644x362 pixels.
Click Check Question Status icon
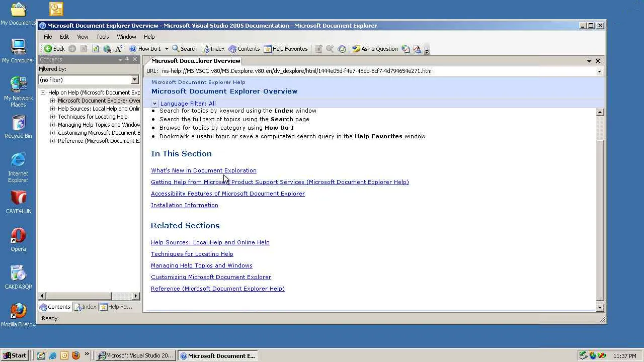(406, 49)
